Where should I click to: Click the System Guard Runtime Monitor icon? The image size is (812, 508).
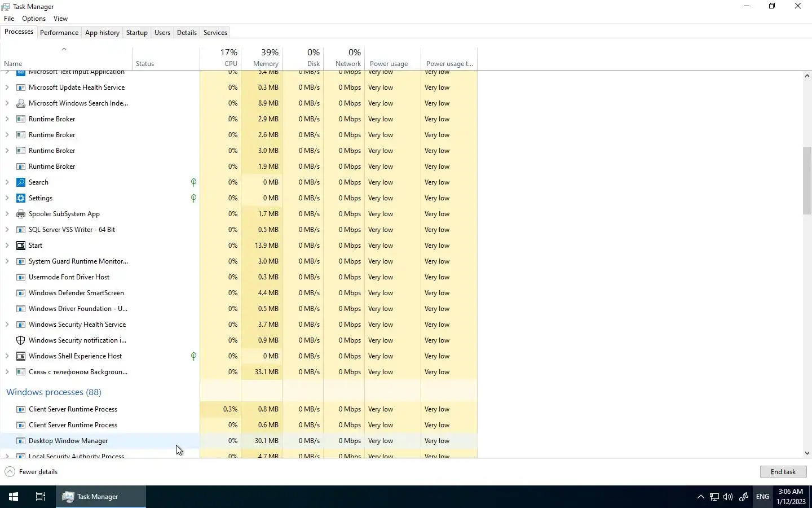pos(21,261)
